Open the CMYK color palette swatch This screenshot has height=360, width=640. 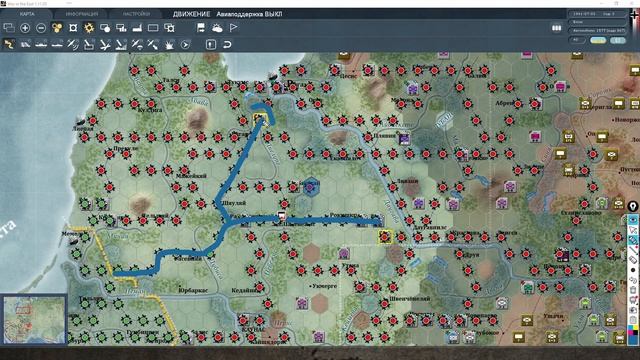pyautogui.click(x=633, y=329)
